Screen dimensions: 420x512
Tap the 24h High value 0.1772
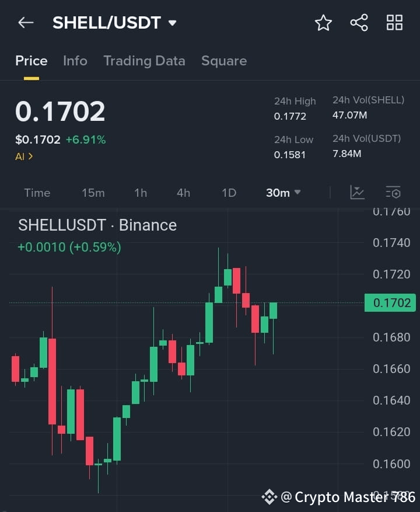click(289, 116)
